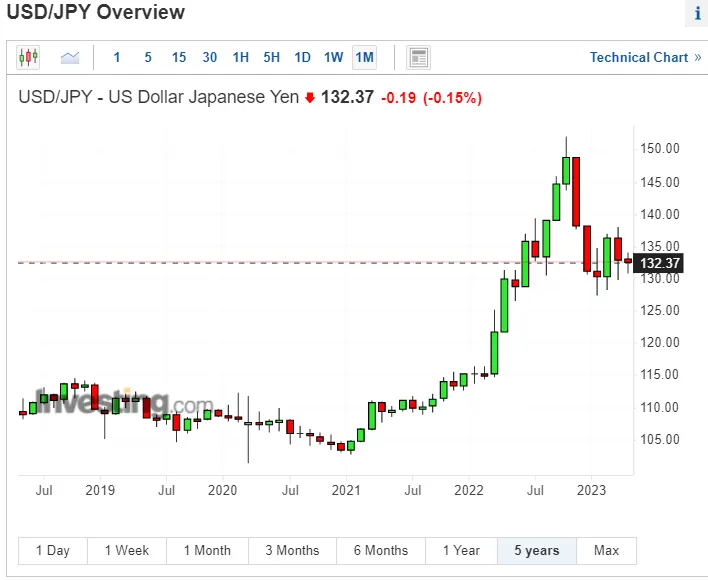Select the 5H interval
This screenshot has height=580, width=708.
[x=271, y=57]
